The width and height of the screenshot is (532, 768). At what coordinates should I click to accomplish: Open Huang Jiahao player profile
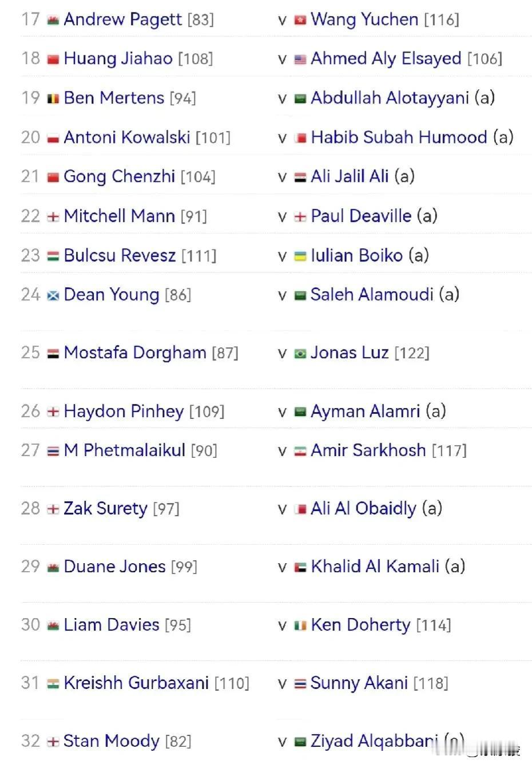118,59
